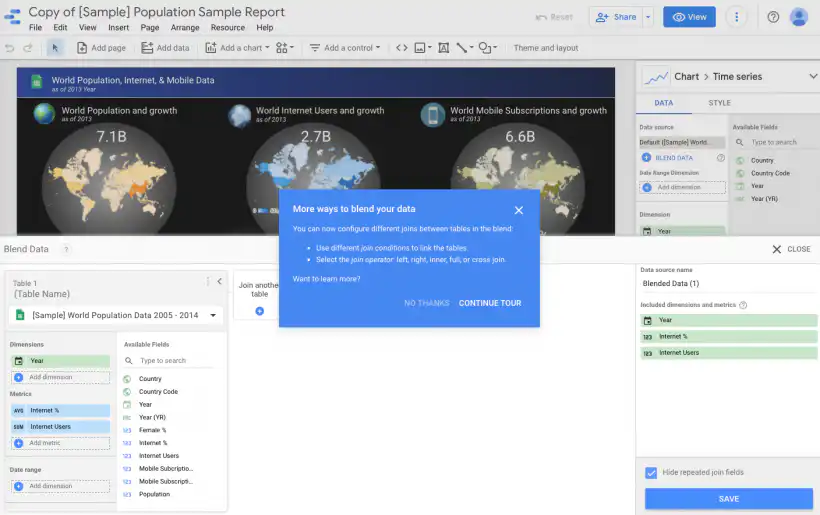This screenshot has height=515, width=820.
Task: Click the Redo arrow icon
Action: pyautogui.click(x=28, y=48)
